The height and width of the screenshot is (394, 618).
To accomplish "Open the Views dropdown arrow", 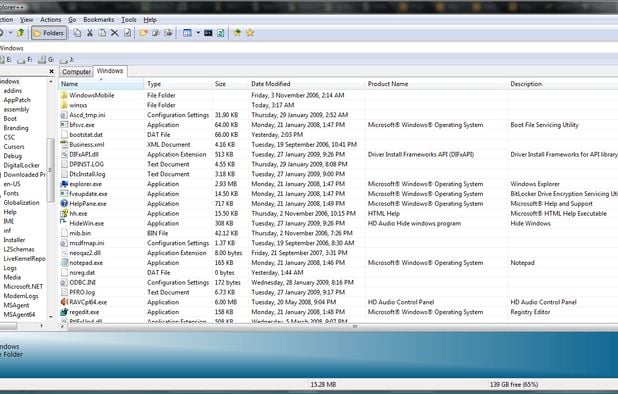I will pyautogui.click(x=198, y=33).
